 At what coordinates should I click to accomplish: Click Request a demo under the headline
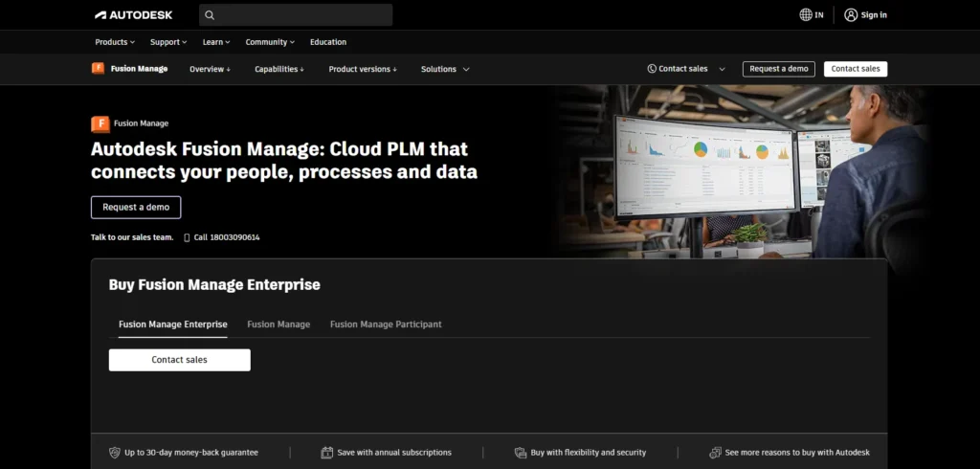click(136, 207)
